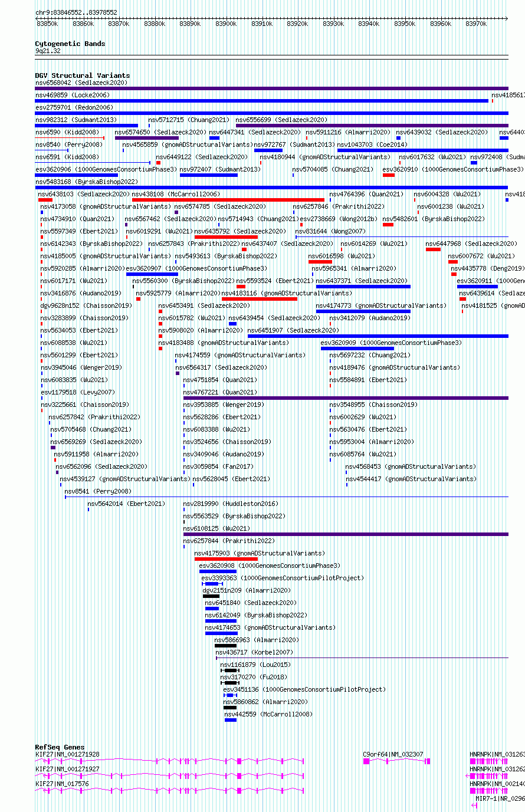Click variant nsv831644 (Wong2007)
The height and width of the screenshot is (812, 525).
(330, 231)
